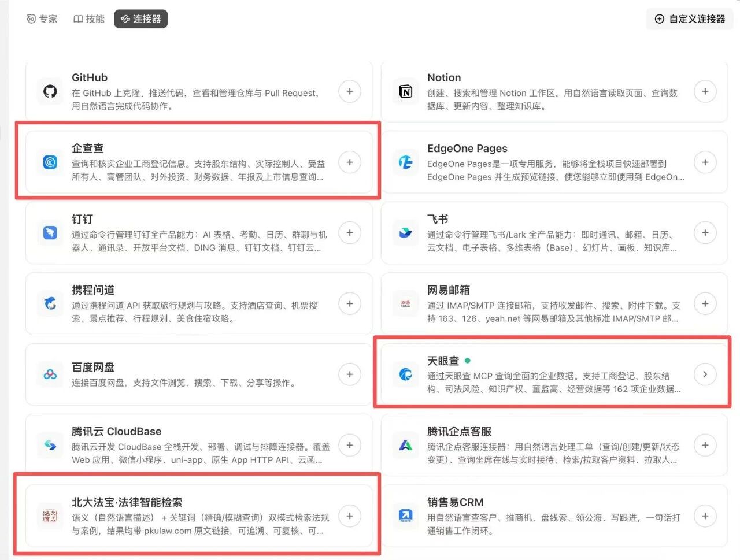Click the GitHub description text
The image size is (740, 560).
click(x=195, y=99)
